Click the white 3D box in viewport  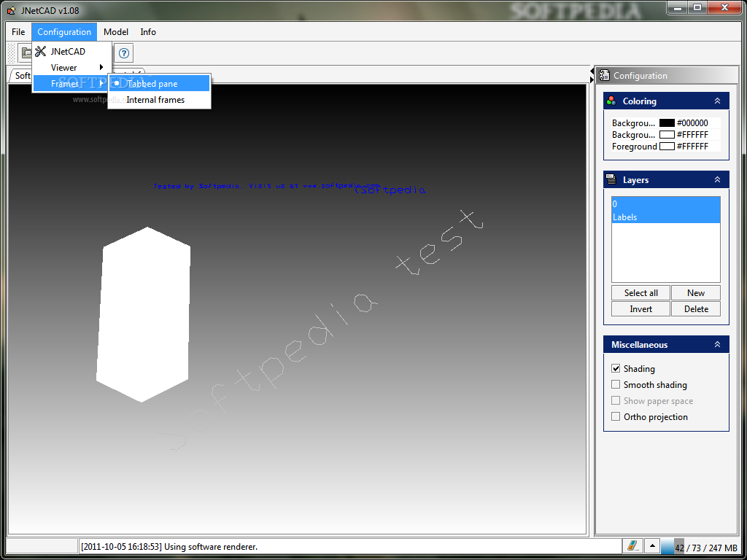(x=144, y=314)
